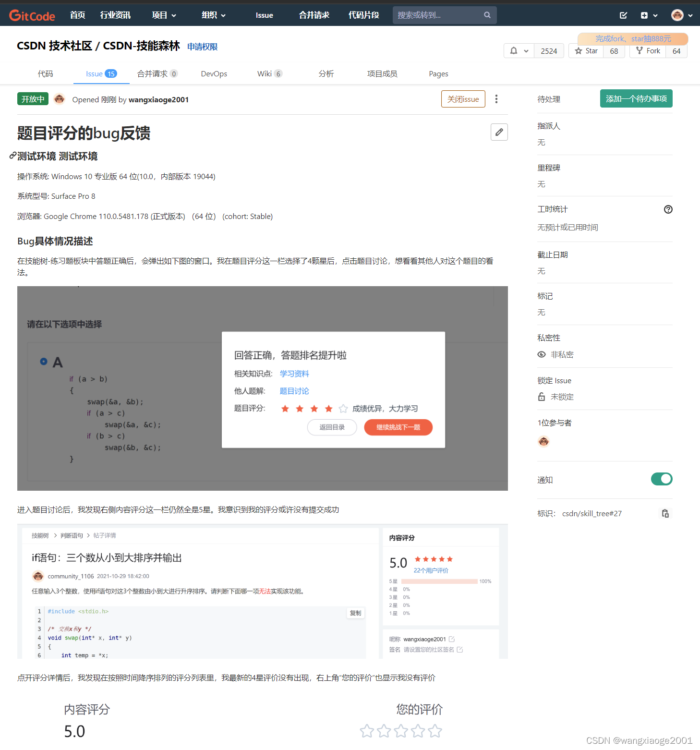The image size is (700, 750).
Task: Click the 开放中 status badge
Action: tap(33, 99)
